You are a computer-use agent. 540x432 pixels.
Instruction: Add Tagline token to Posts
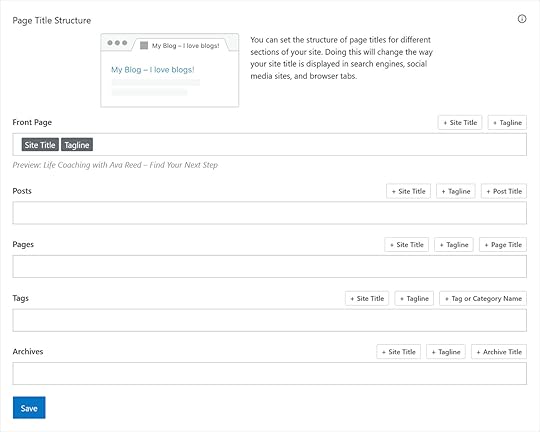click(456, 191)
